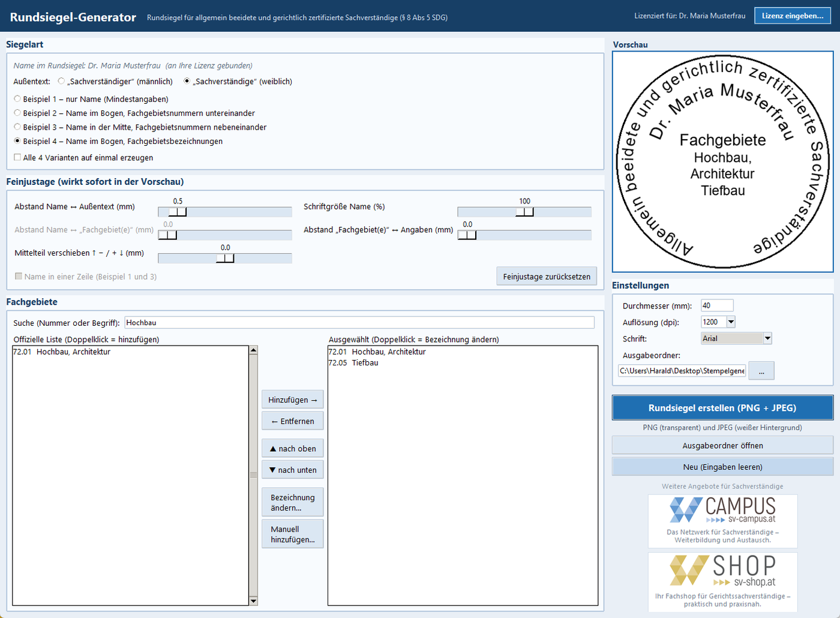Screen dimensions: 840x618
Task: Click Bezeichnung ändern... button
Action: click(293, 503)
